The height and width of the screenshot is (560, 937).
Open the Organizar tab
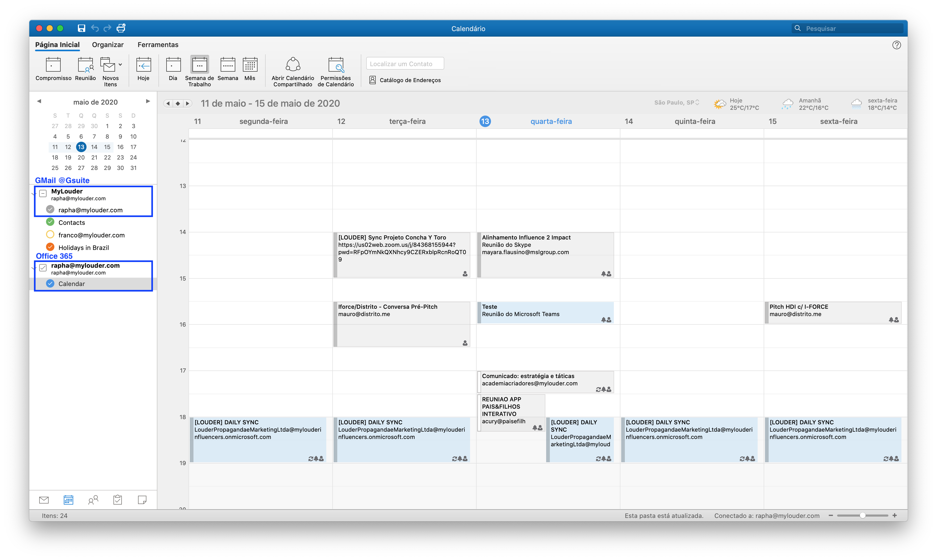[x=107, y=44]
